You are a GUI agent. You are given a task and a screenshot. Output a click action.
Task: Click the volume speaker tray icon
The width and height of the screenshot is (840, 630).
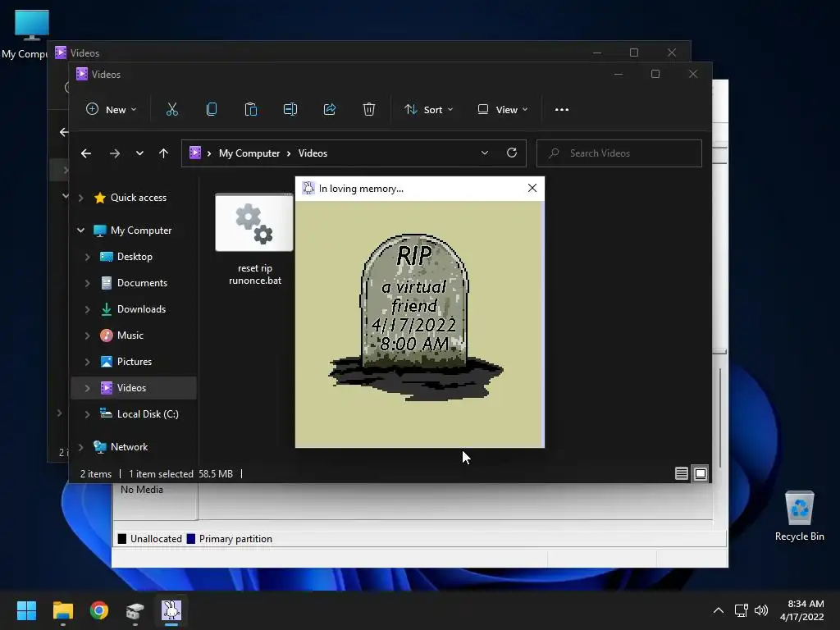click(760, 610)
